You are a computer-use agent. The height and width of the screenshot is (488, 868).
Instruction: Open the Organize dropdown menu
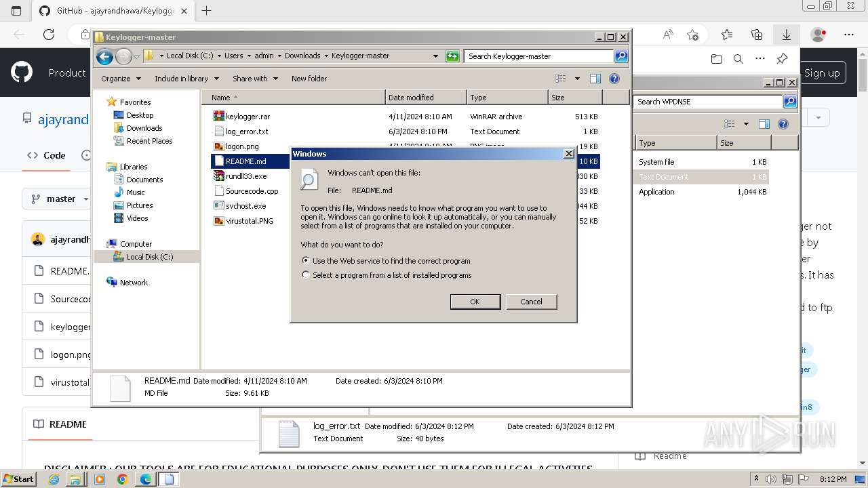(121, 79)
